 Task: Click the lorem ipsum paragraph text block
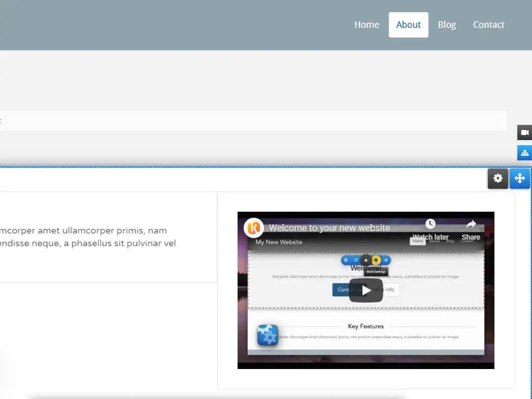point(87,237)
